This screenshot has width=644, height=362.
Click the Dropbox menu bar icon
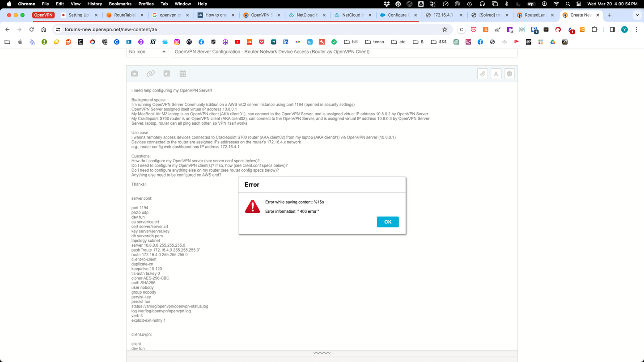pyautogui.click(x=386, y=4)
